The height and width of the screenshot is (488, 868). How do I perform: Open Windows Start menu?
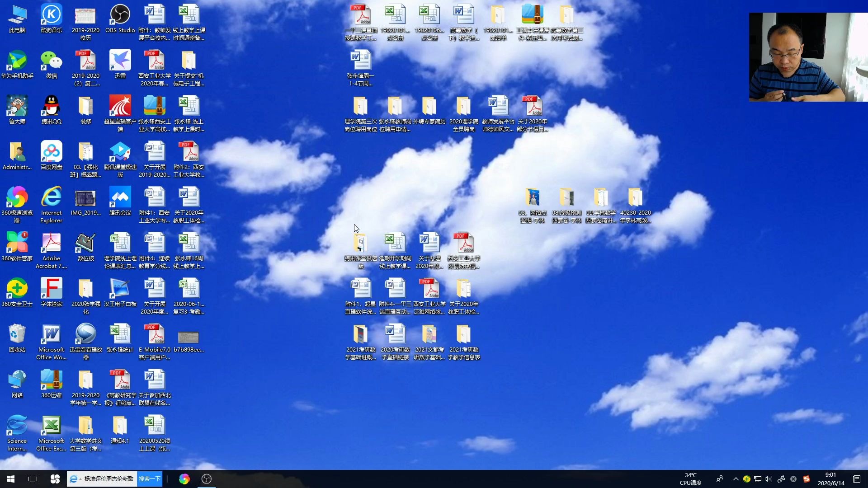coord(11,479)
